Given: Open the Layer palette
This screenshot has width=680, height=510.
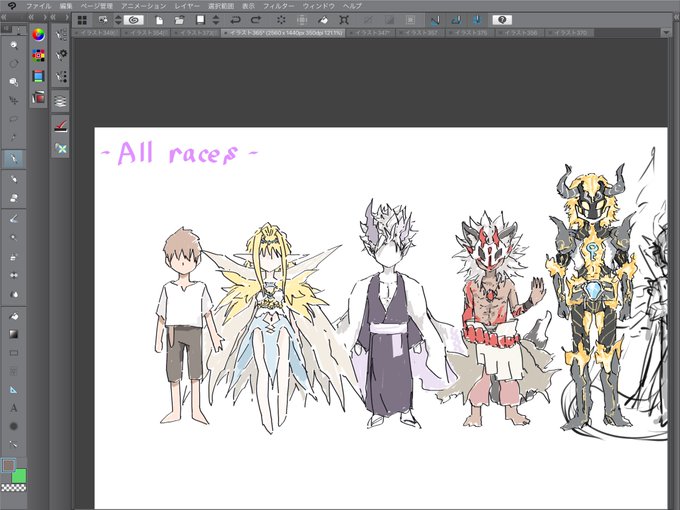Looking at the screenshot, I should click(61, 102).
